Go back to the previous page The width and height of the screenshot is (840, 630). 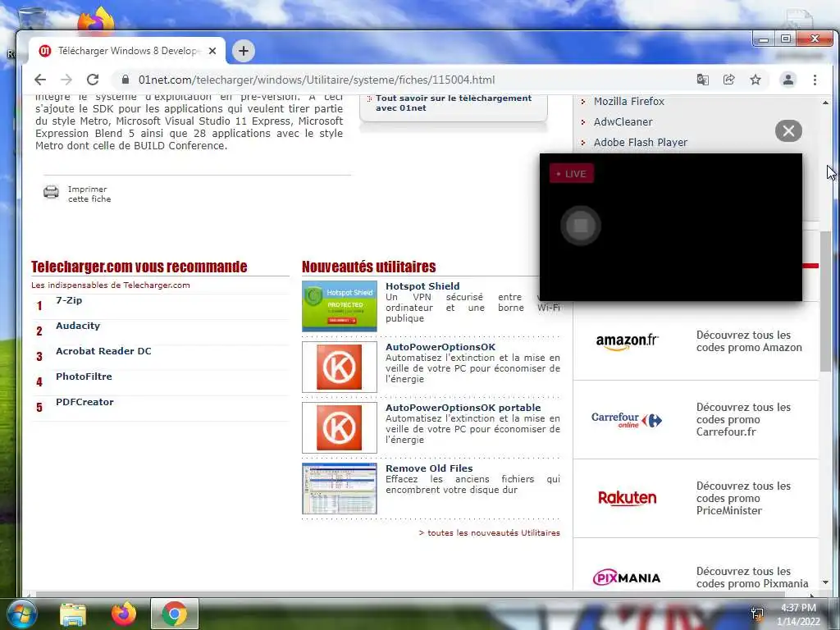(40, 80)
